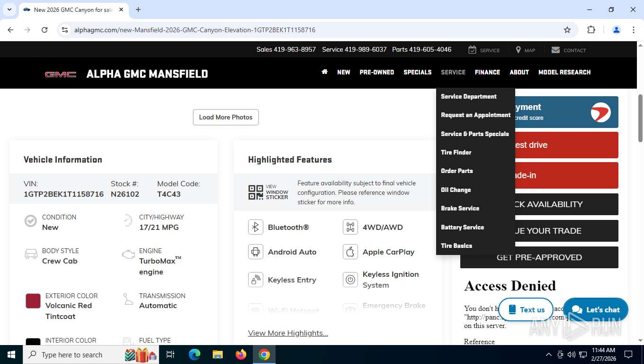This screenshot has height=364, width=644.
Task: Open Microsoft Edge from the taskbar
Action: coord(194,355)
